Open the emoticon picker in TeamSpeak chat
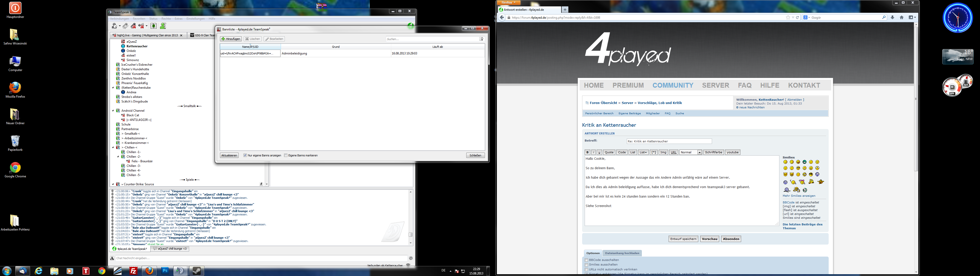 (410, 258)
